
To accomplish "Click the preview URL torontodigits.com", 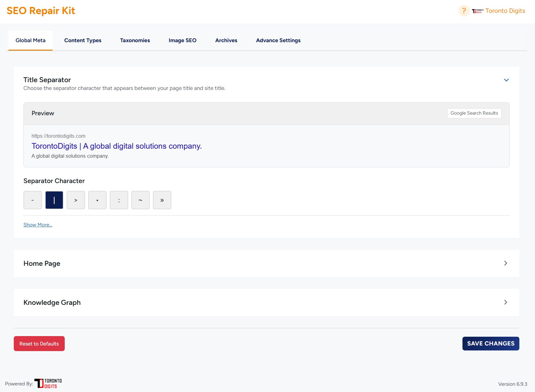I will tap(58, 136).
